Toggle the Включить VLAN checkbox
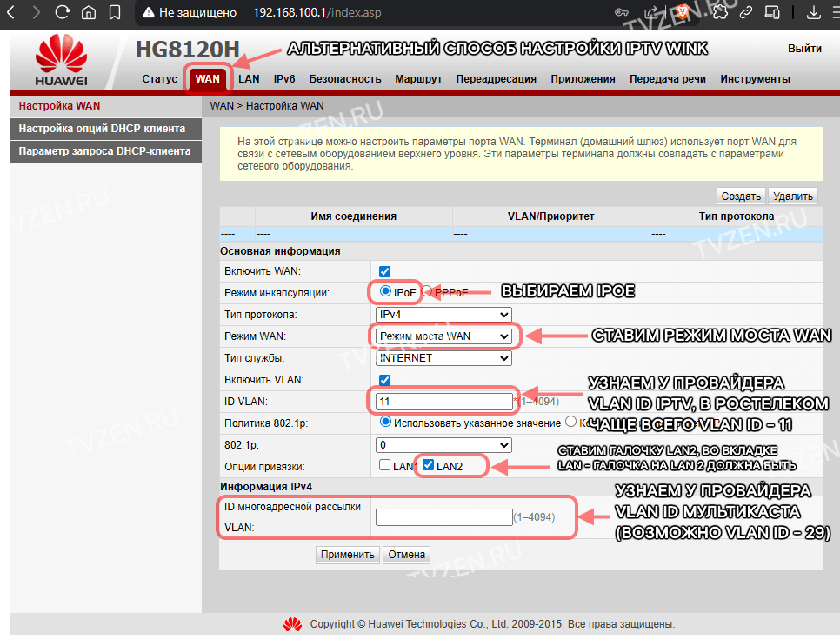 (x=384, y=380)
